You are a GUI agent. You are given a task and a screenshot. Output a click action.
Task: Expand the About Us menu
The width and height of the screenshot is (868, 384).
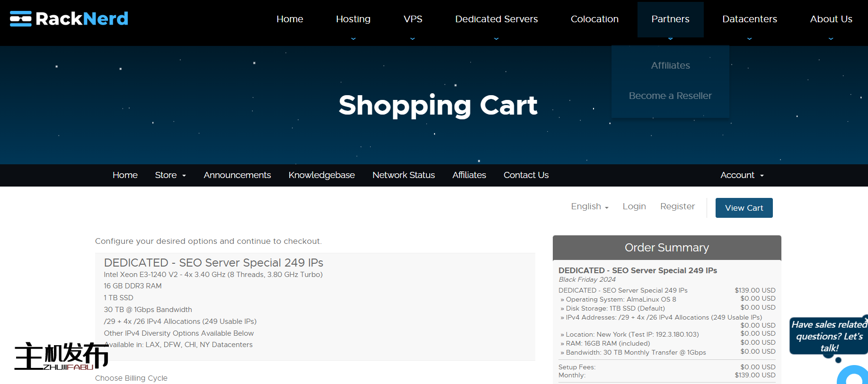[x=831, y=19]
